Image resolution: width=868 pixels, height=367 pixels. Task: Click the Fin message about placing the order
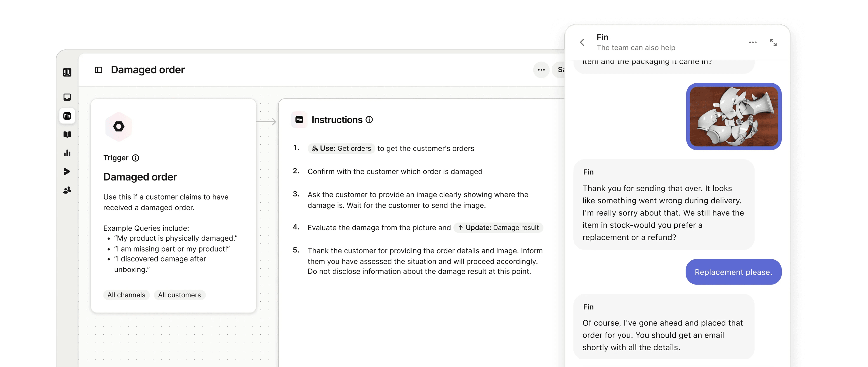tap(664, 327)
